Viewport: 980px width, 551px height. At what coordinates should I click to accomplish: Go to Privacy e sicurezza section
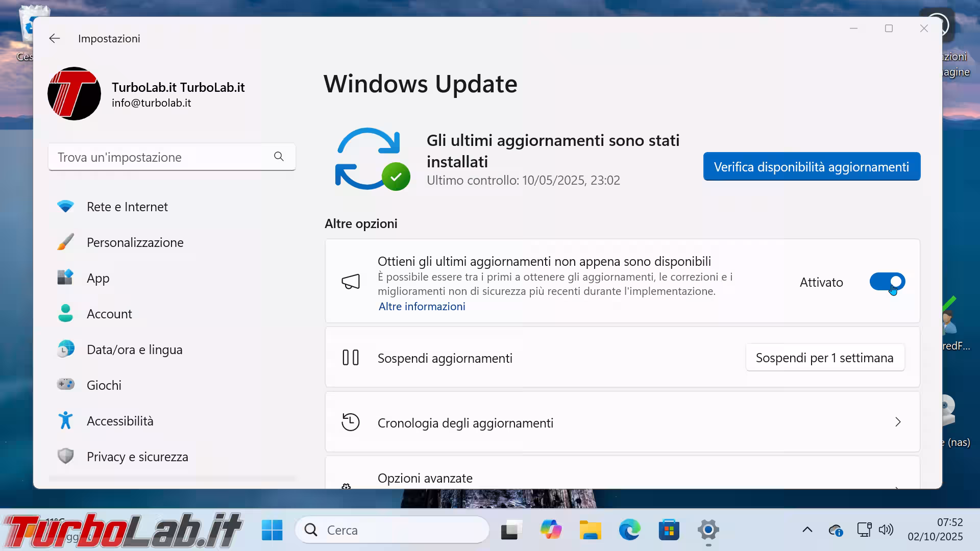pos(137,457)
